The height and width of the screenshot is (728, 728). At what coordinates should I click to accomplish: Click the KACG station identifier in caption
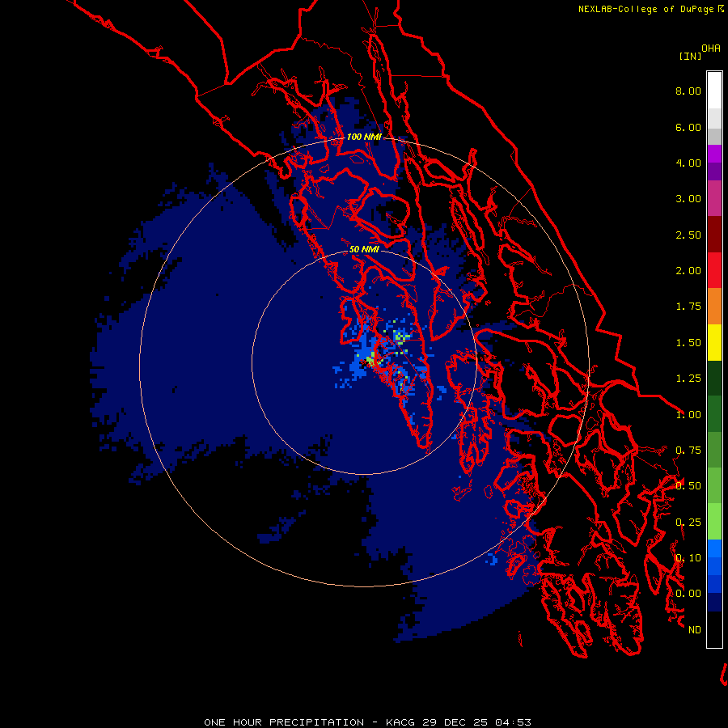(x=401, y=722)
